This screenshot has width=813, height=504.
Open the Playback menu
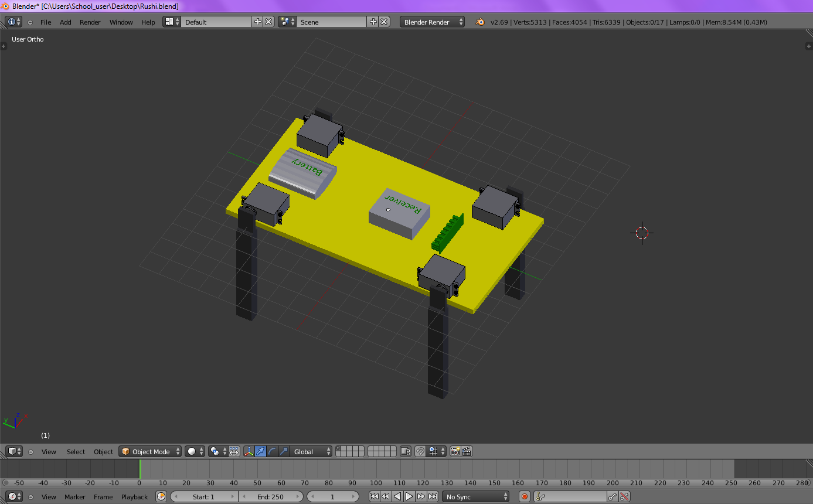(x=134, y=497)
